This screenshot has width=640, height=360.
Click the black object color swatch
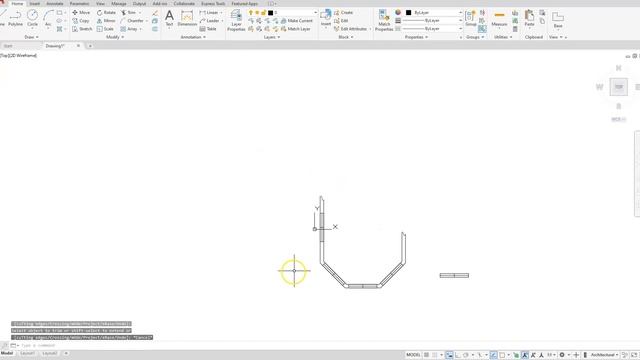[408, 13]
